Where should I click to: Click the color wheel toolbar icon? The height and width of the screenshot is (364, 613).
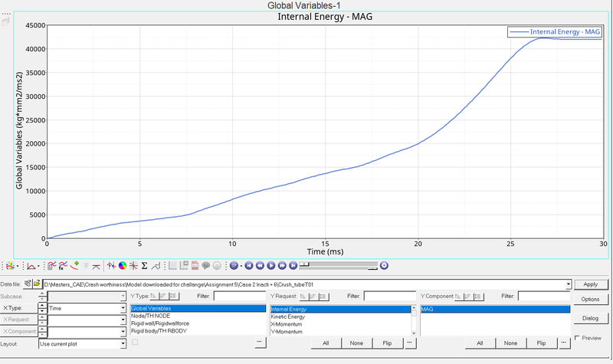pos(122,266)
